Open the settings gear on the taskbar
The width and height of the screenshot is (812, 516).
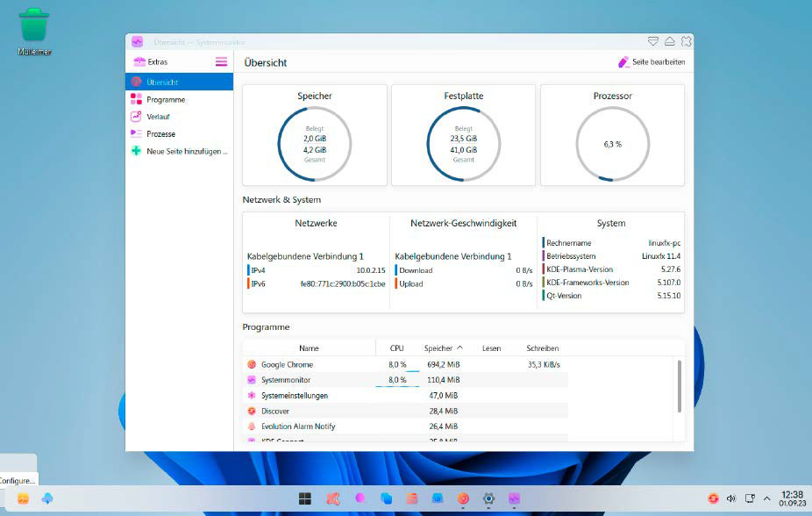(488, 498)
